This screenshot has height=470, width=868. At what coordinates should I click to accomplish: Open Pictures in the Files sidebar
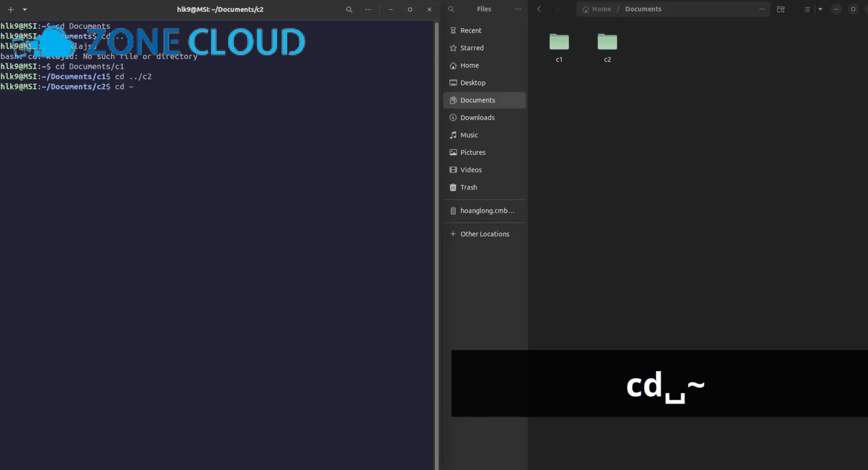pyautogui.click(x=484, y=152)
